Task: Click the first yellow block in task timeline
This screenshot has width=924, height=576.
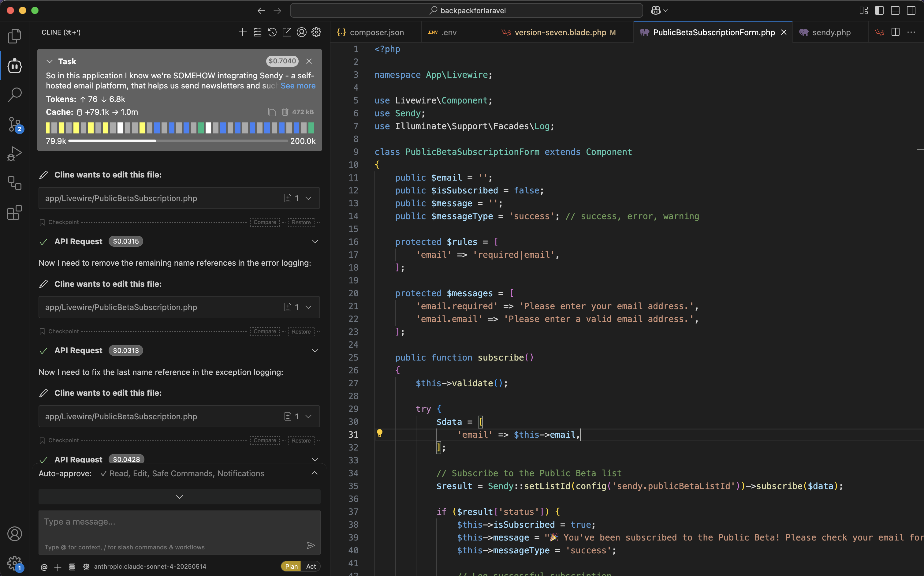Action: pyautogui.click(x=48, y=128)
